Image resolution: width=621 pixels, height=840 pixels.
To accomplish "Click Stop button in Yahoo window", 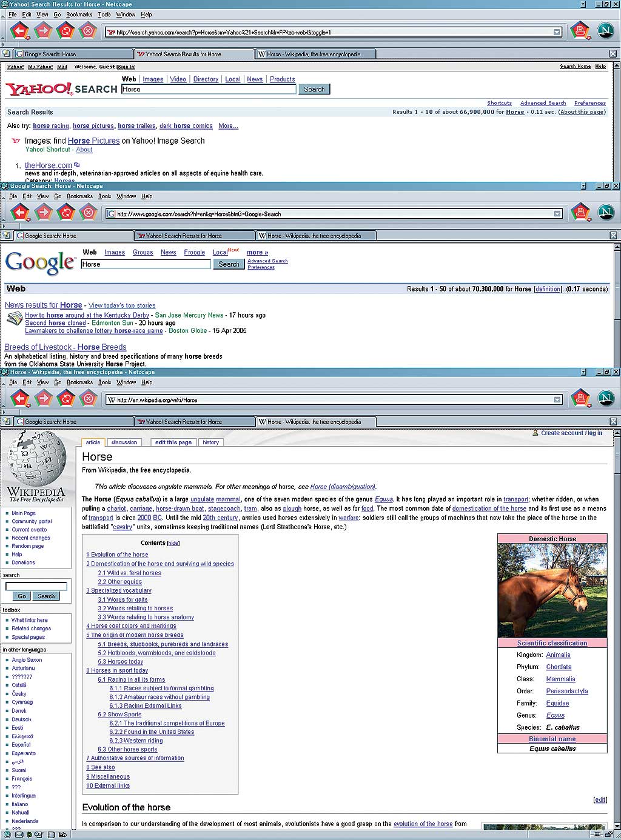I will pyautogui.click(x=88, y=30).
